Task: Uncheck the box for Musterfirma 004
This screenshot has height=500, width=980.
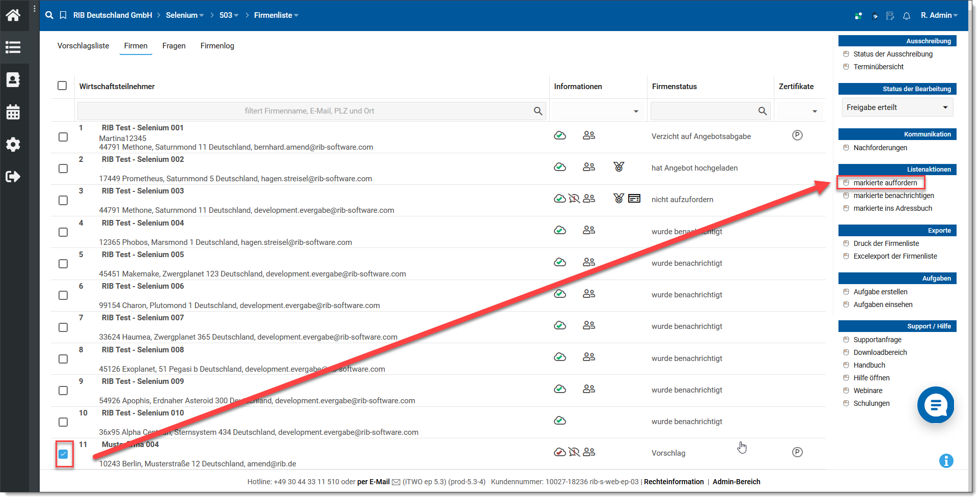Action: 63,454
